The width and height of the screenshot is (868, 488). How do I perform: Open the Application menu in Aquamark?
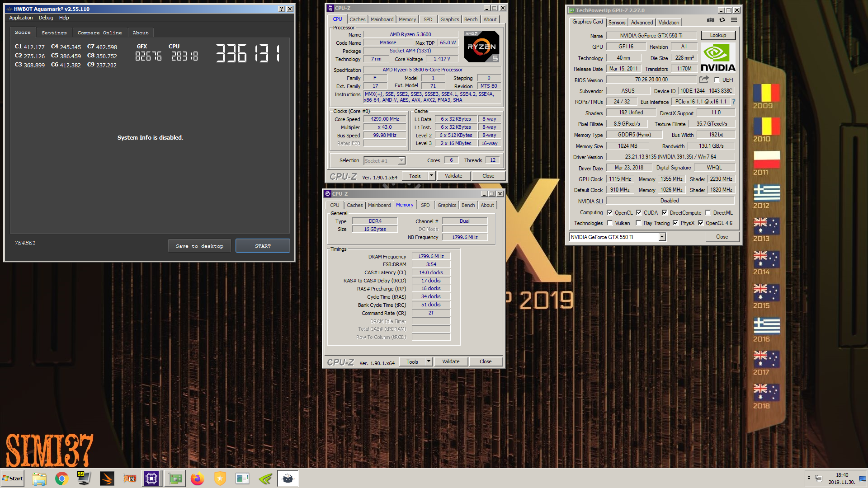point(21,18)
